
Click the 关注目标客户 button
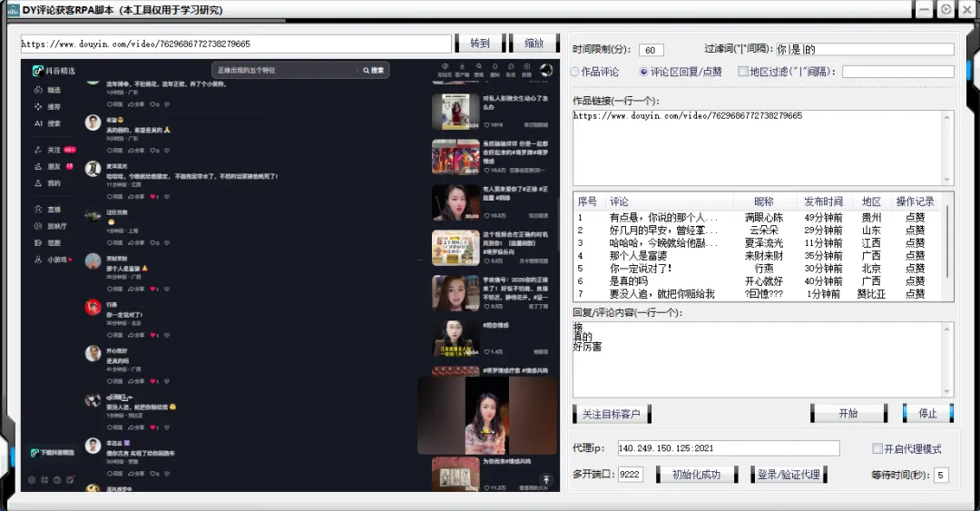(612, 414)
